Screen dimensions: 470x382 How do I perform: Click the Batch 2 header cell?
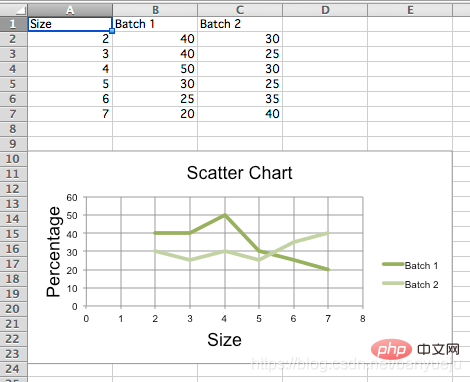point(240,24)
